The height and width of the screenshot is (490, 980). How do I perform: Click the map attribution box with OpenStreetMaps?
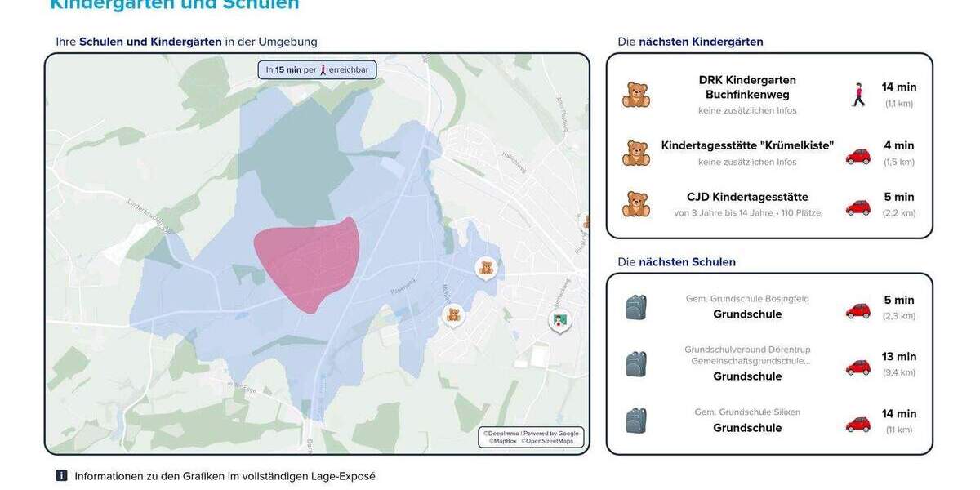click(x=531, y=437)
